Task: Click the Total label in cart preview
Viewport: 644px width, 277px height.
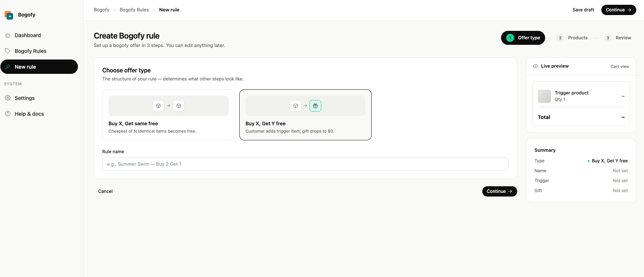Action: 544,117
